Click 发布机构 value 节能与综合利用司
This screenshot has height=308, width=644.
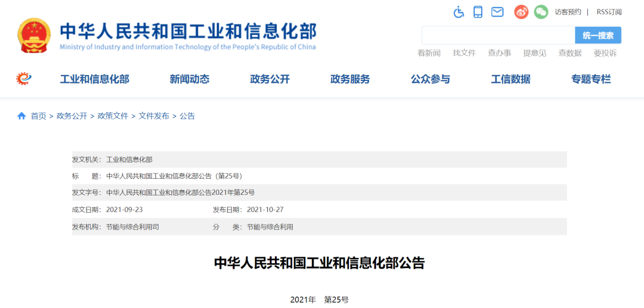tap(132, 226)
